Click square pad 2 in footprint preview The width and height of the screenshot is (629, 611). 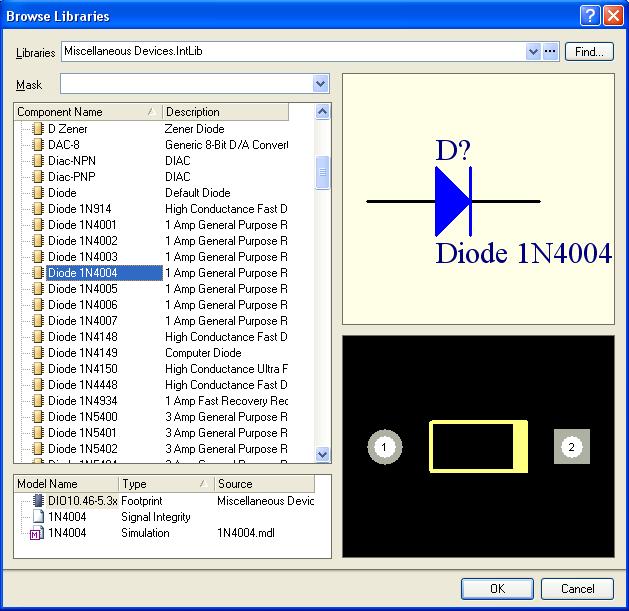[x=572, y=447]
